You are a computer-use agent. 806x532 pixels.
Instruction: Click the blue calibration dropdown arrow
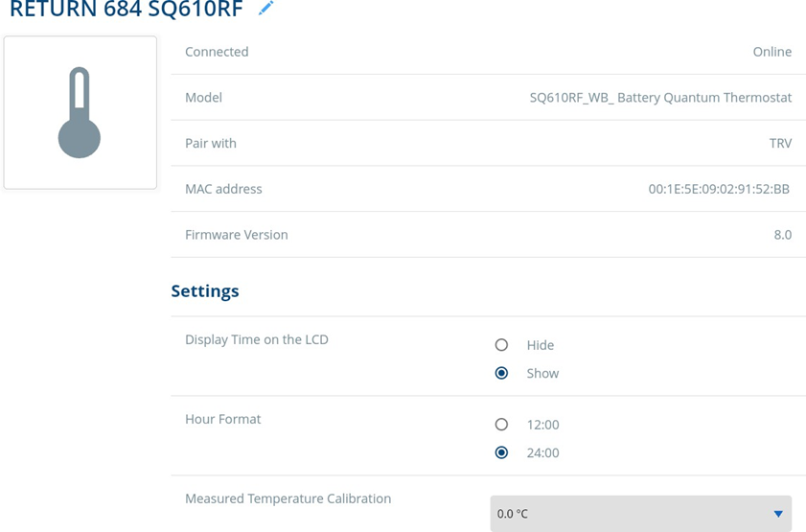[778, 515]
